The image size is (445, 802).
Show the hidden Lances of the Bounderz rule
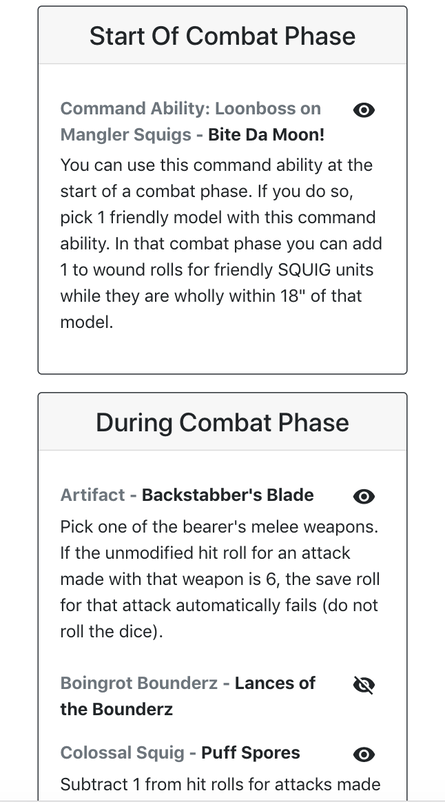[364, 684]
